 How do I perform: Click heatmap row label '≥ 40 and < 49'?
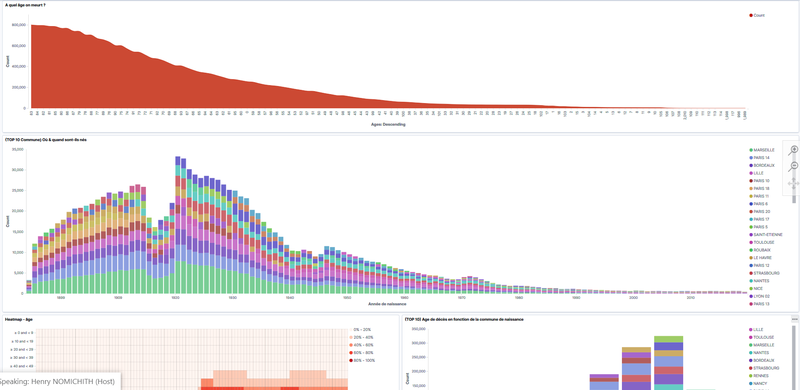point(23,366)
